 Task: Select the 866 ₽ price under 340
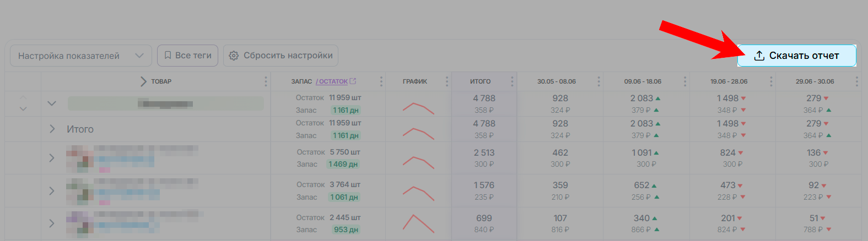click(x=641, y=229)
